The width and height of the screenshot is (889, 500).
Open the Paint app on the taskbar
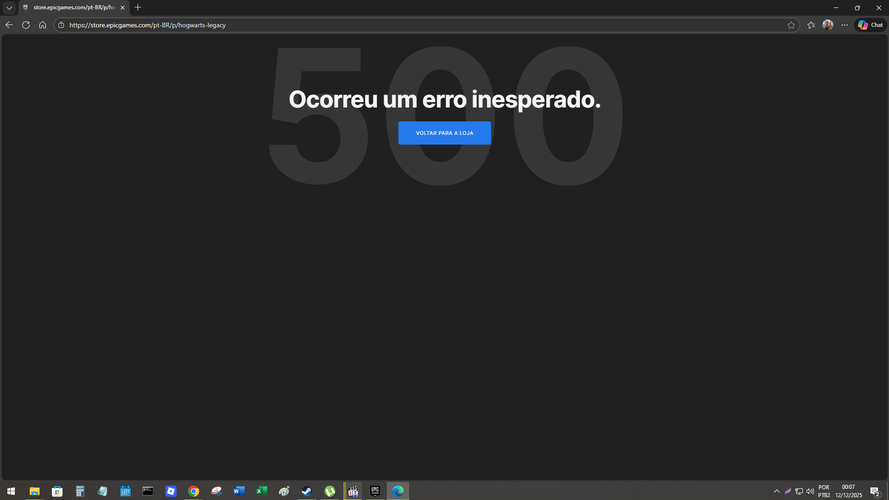(x=284, y=491)
